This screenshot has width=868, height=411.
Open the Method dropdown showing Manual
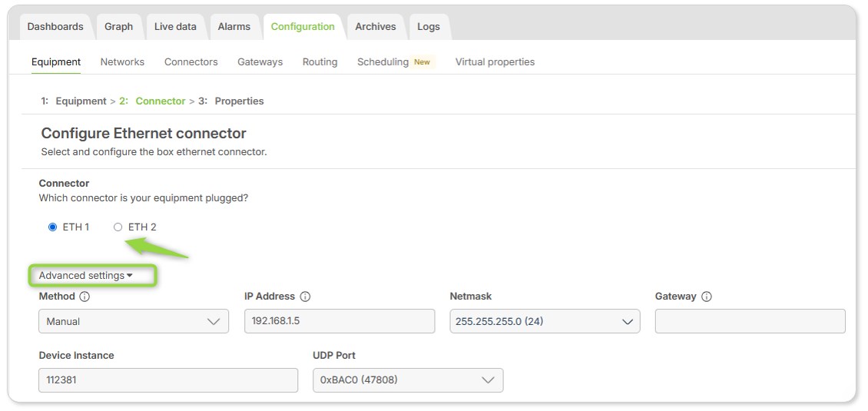pyautogui.click(x=134, y=321)
